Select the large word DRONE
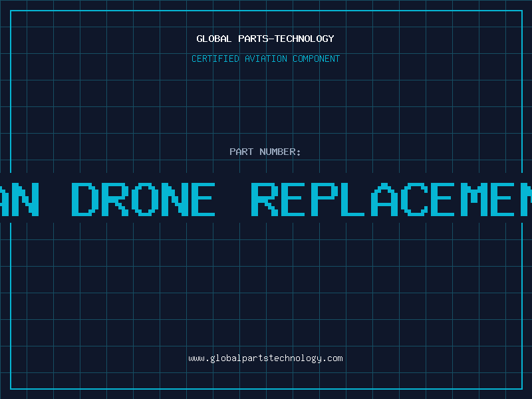This screenshot has height=399, width=532. [x=143, y=199]
